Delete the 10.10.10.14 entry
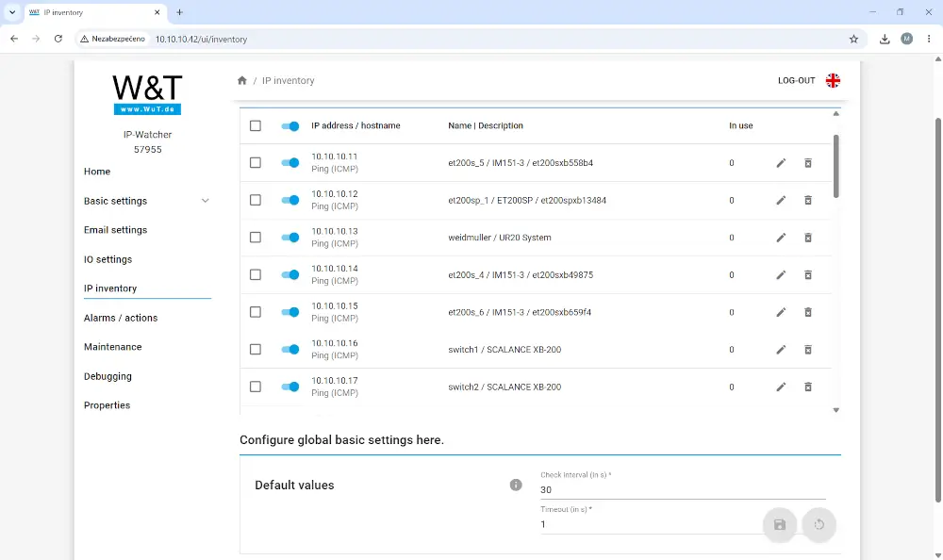The image size is (943, 560). click(808, 275)
